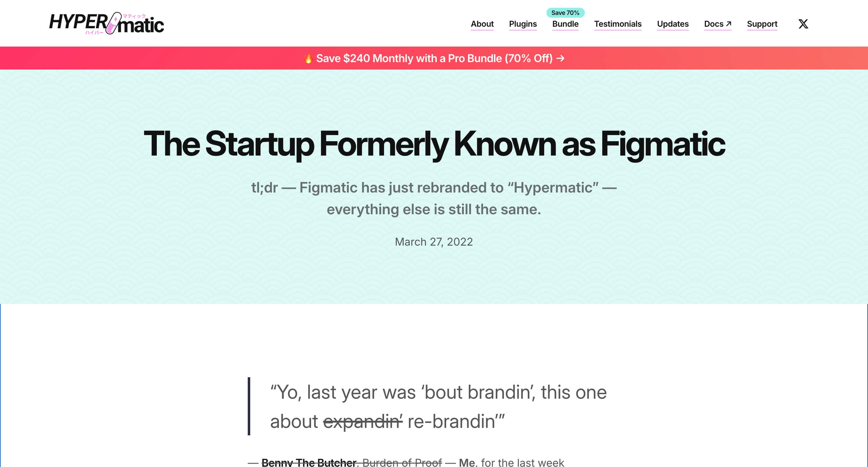
Task: Open the Updates nav link
Action: tap(672, 24)
